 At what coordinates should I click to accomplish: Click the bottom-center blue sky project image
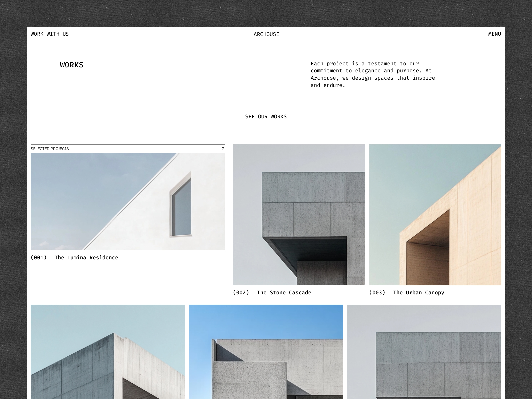point(266,352)
